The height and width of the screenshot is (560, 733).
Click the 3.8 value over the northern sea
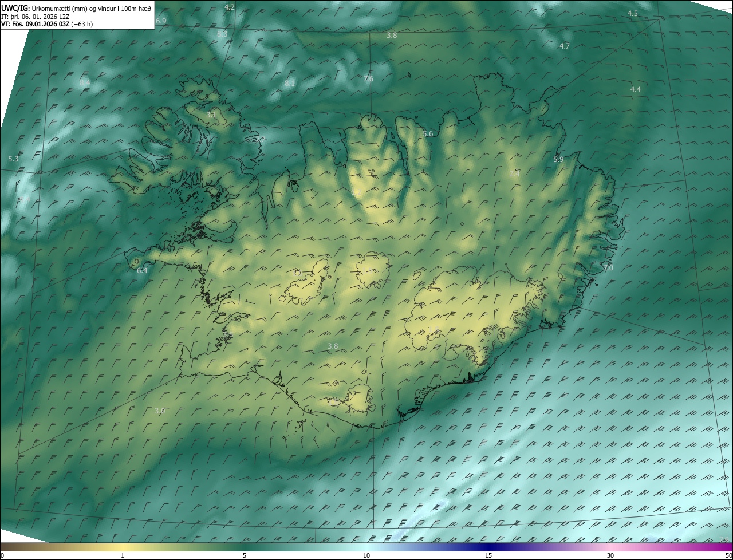(392, 35)
